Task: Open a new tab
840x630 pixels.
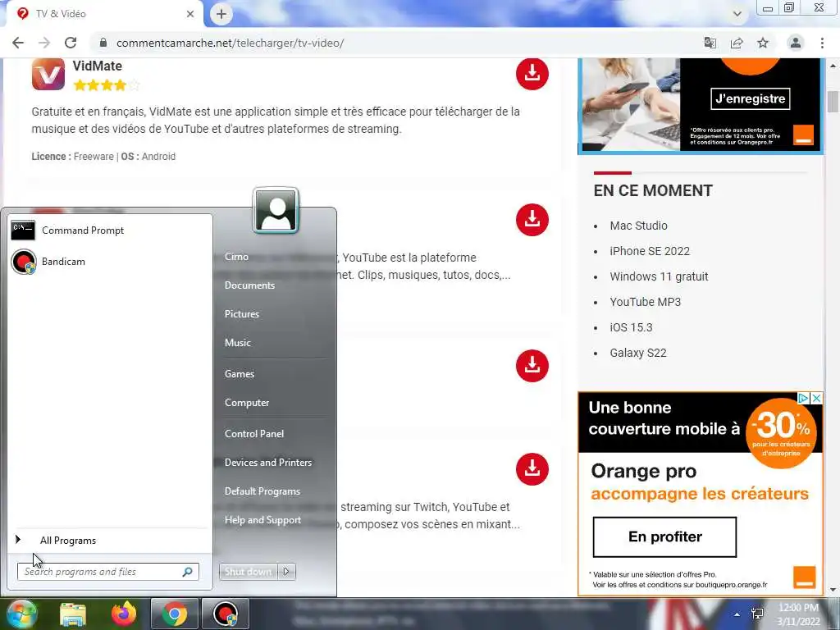Action: [221, 14]
